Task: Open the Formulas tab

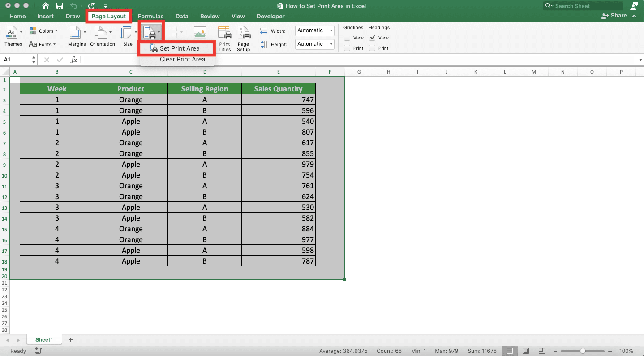Action: pyautogui.click(x=150, y=17)
